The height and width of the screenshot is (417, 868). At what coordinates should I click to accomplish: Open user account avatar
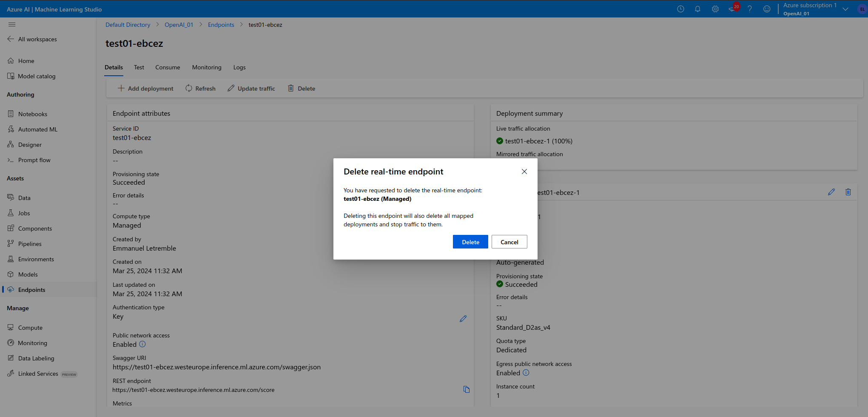pyautogui.click(x=862, y=9)
